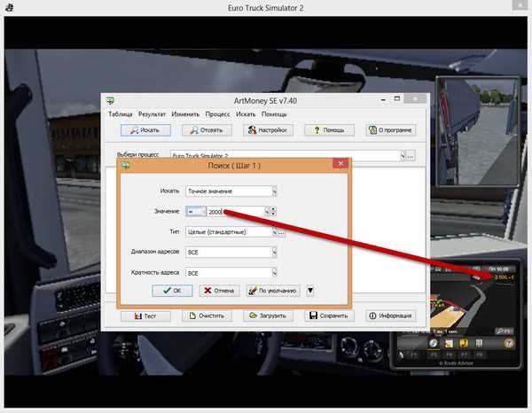
Task: Open the Информация info button
Action: 391,316
